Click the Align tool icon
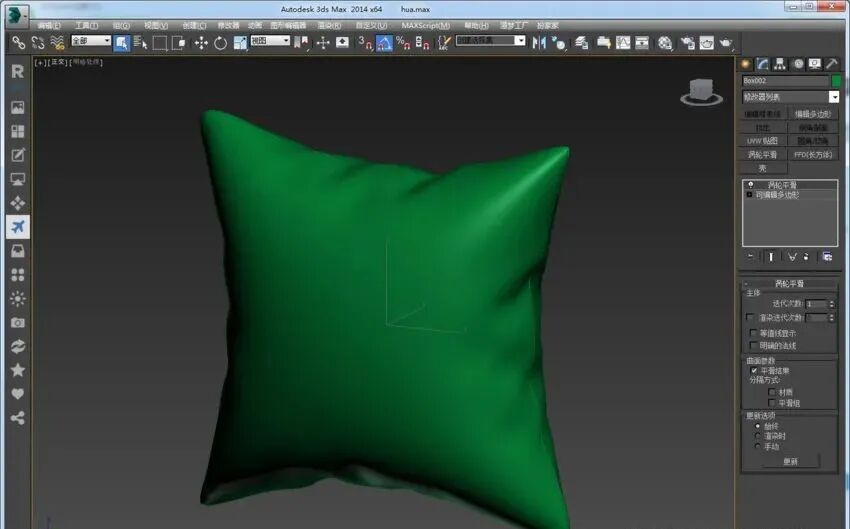This screenshot has height=529, width=850. pos(558,43)
